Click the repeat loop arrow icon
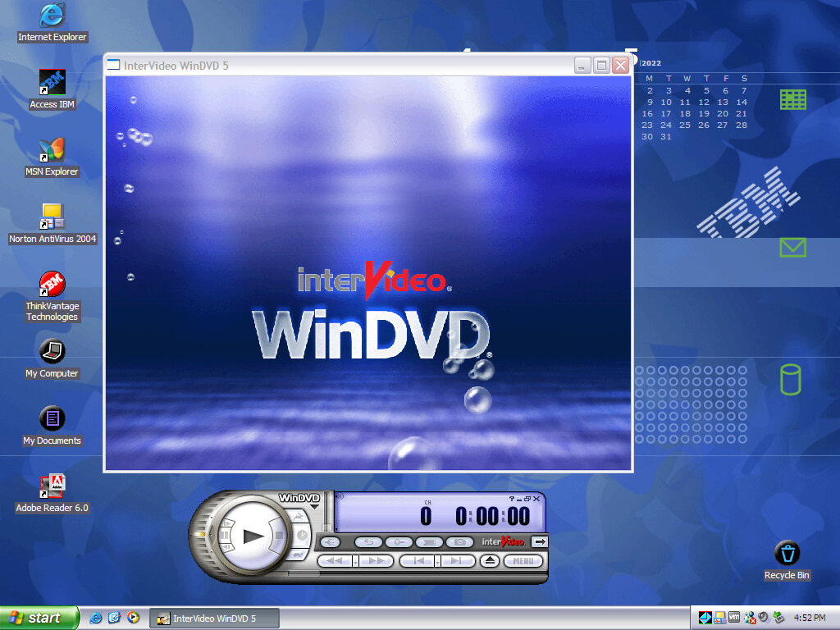Image resolution: width=840 pixels, height=630 pixels. [x=368, y=542]
